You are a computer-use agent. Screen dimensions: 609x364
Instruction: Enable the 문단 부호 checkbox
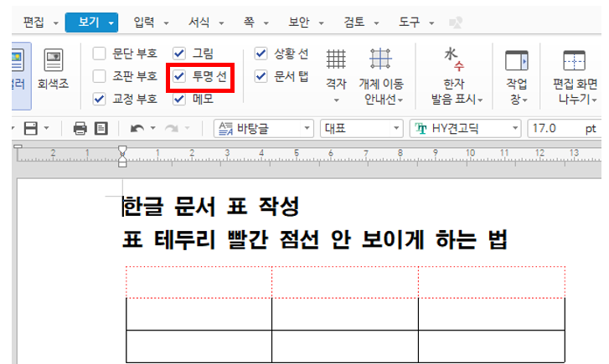tap(99, 54)
